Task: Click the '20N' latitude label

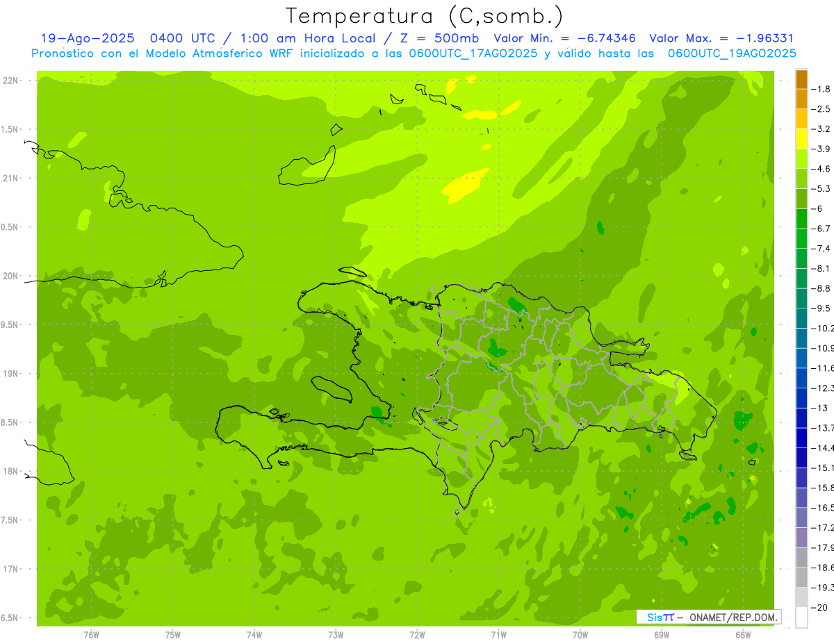Action: tap(10, 276)
